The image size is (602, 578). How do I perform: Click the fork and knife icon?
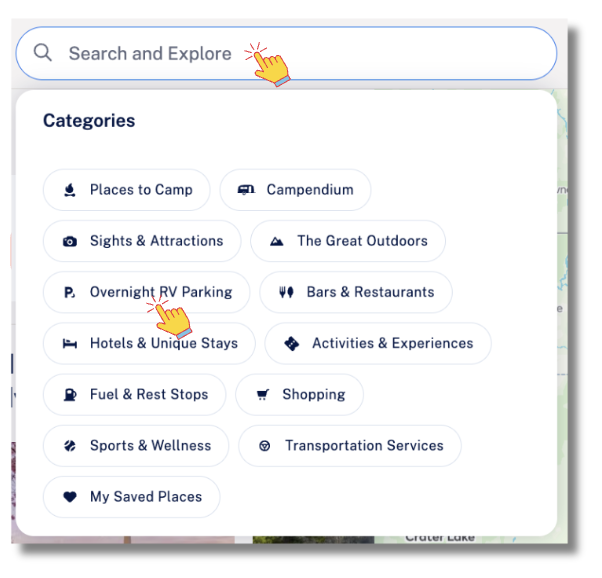click(x=286, y=292)
